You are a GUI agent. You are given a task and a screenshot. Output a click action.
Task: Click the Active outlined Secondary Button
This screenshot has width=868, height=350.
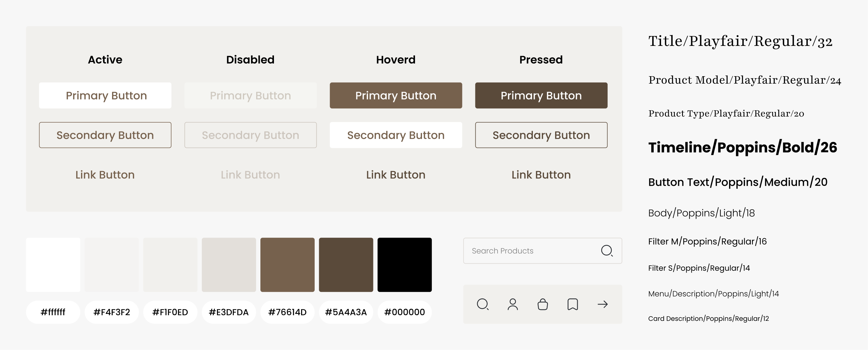click(x=105, y=135)
